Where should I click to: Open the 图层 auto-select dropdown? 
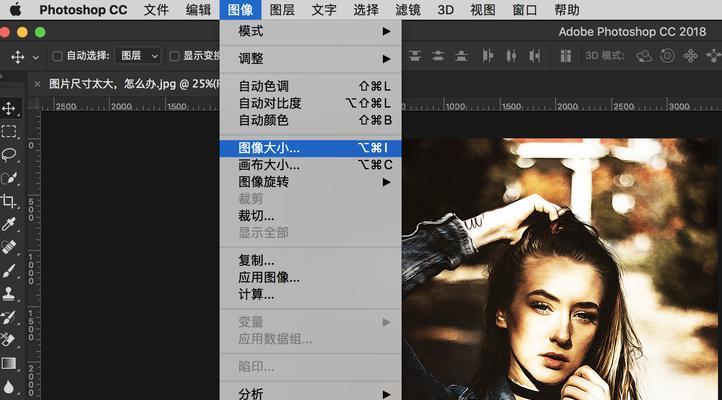click(x=138, y=56)
